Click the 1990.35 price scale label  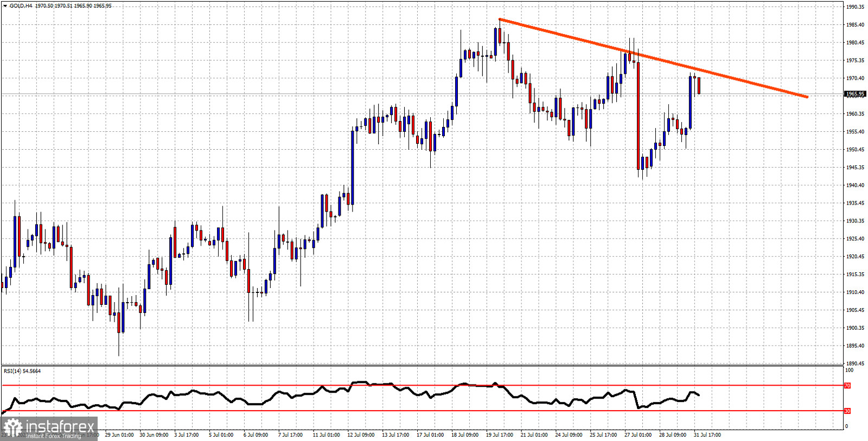click(x=856, y=7)
